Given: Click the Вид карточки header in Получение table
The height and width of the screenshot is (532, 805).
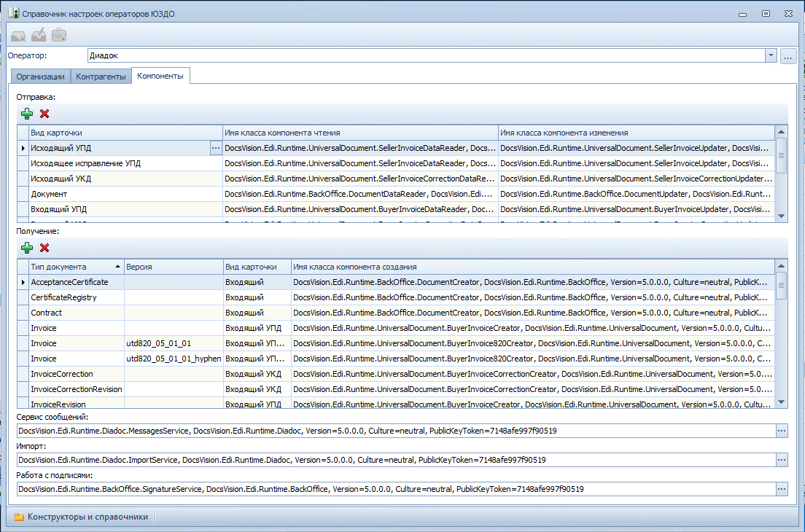Looking at the screenshot, I should pyautogui.click(x=257, y=267).
